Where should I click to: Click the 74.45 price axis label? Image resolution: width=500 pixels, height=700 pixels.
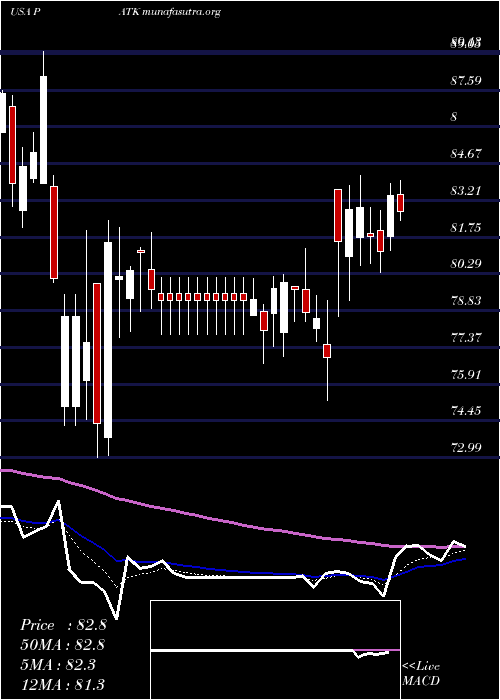(x=466, y=410)
